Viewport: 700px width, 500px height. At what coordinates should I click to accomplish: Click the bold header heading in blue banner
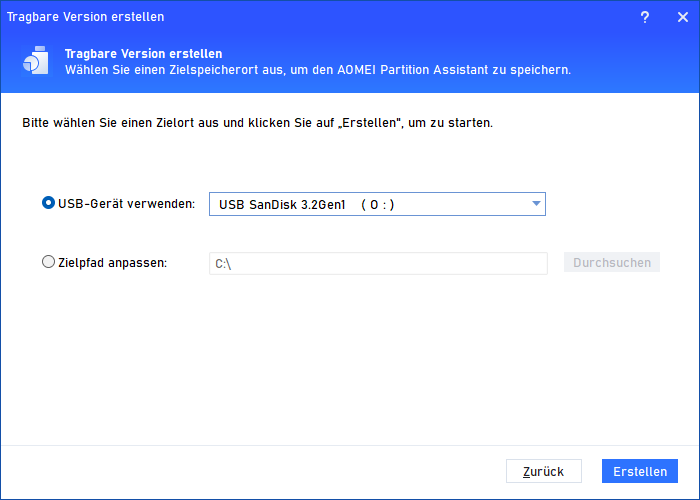pyautogui.click(x=144, y=53)
